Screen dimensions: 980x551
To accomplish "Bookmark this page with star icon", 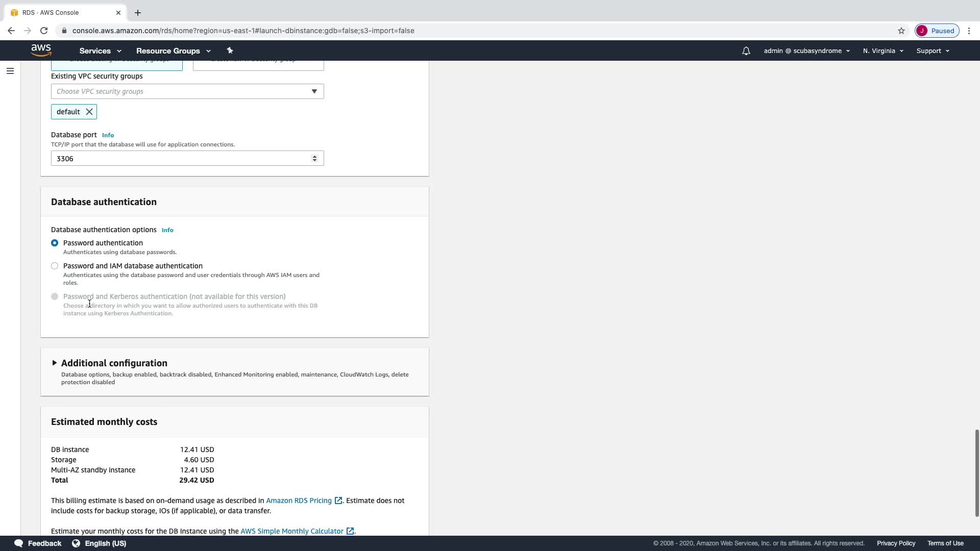I will coord(901,31).
